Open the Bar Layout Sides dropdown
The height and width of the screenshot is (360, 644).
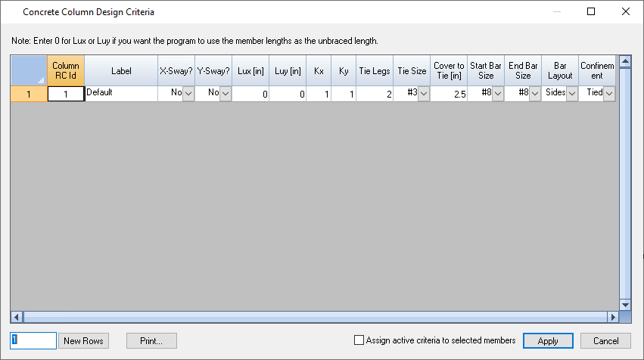point(572,94)
